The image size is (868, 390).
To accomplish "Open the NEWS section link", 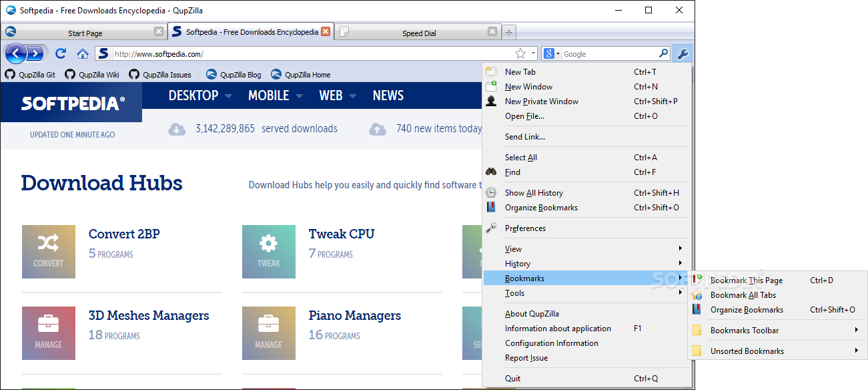I will tap(388, 95).
